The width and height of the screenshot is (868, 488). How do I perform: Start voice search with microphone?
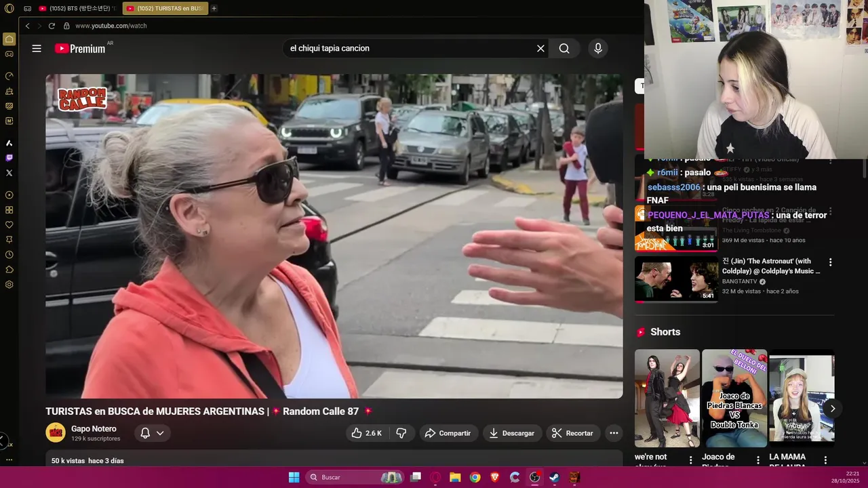[x=597, y=48]
